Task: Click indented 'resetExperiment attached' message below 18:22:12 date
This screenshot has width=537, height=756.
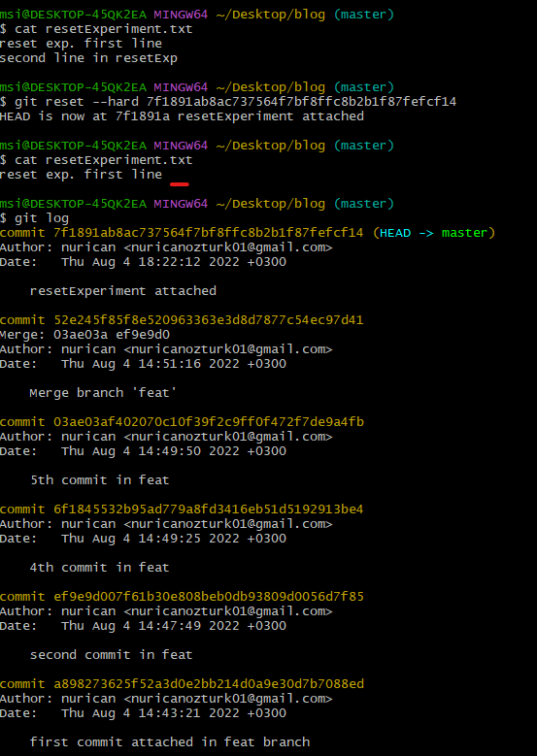Action: (x=123, y=291)
